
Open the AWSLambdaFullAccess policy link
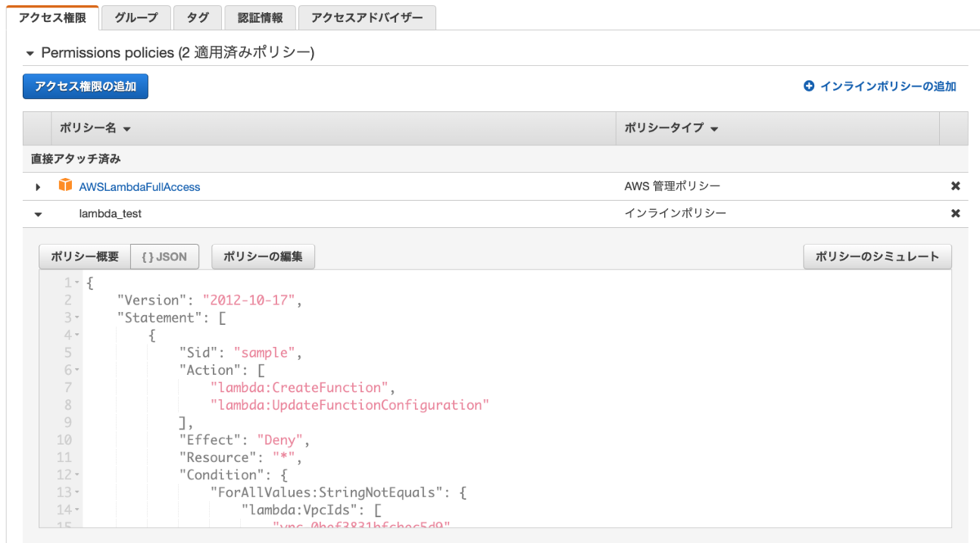(x=140, y=187)
